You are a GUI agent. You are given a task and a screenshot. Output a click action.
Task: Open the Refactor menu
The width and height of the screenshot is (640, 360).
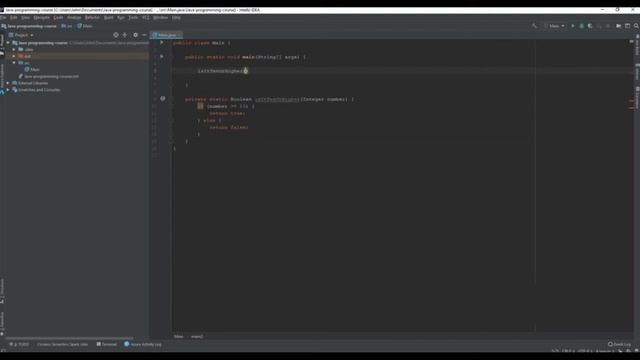[92, 18]
